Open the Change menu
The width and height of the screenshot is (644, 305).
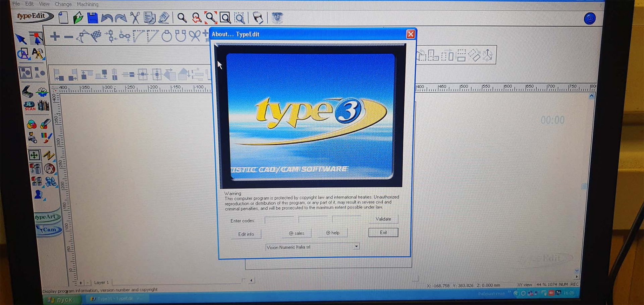tap(63, 4)
